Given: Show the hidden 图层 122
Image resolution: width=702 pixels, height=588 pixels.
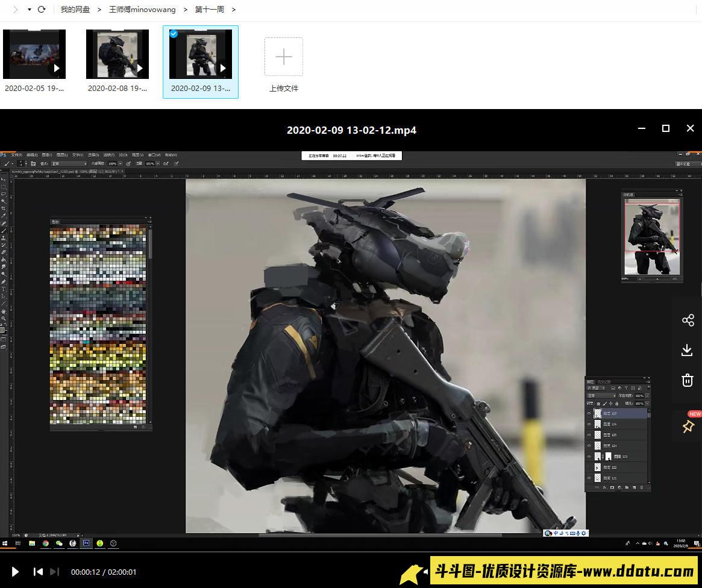Looking at the screenshot, I should (x=589, y=467).
